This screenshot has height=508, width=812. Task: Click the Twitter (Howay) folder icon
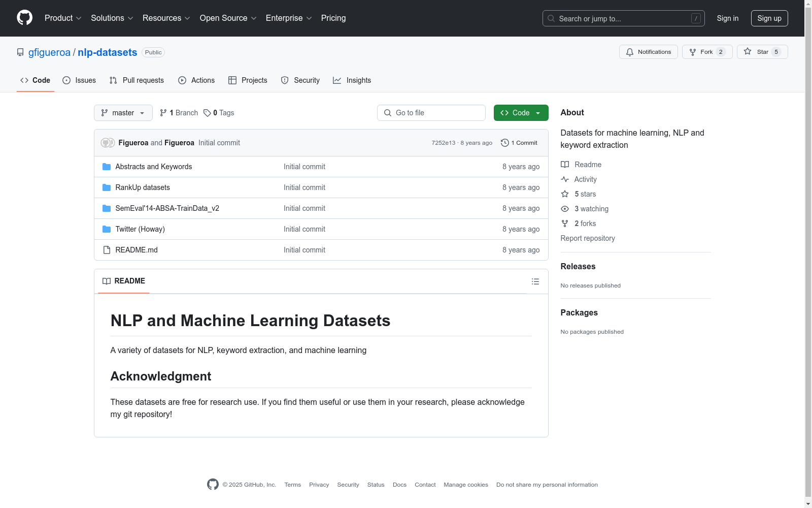point(107,229)
